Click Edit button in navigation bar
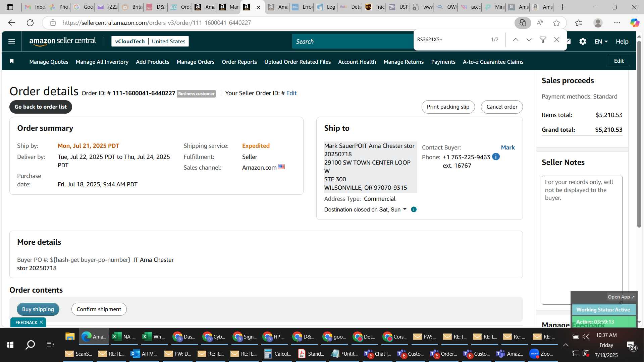 tap(619, 61)
